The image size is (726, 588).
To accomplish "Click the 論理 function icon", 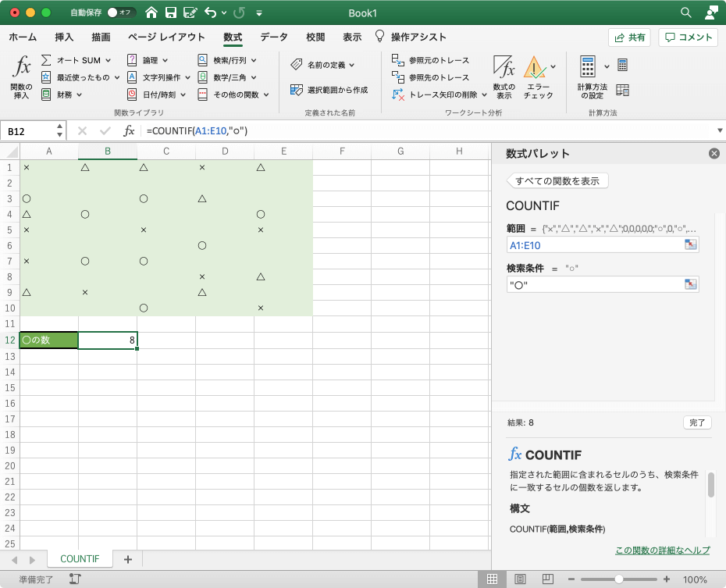I will pyautogui.click(x=132, y=60).
